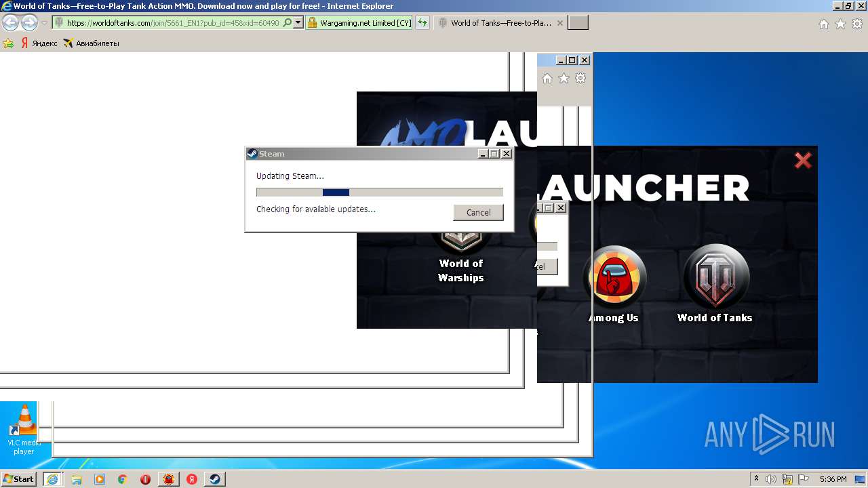The image size is (868, 488).
Task: Click gear icon in inner duplicate browser frame
Action: (x=580, y=79)
